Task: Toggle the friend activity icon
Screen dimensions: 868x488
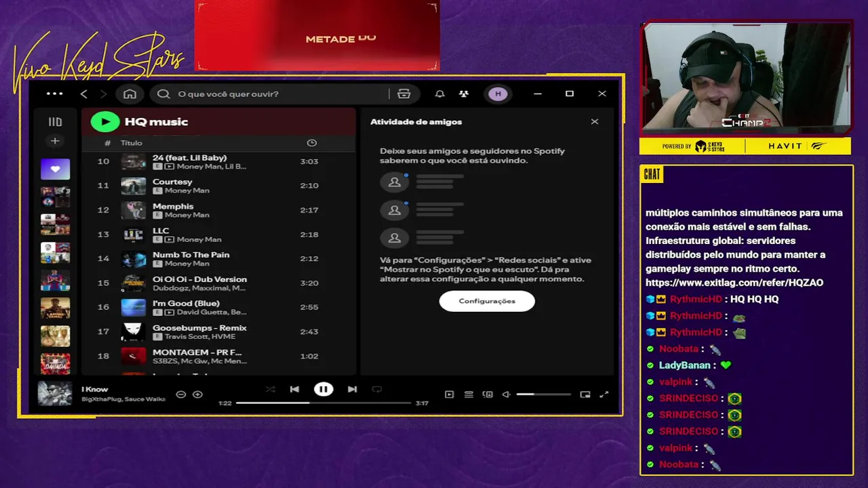Action: (x=464, y=94)
